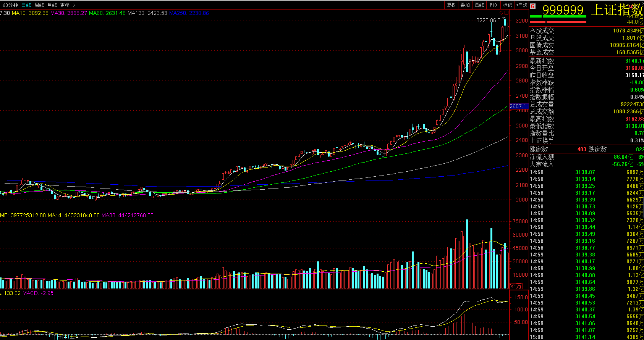The width and height of the screenshot is (644, 340).
Task: Click the volume MA30: 446212768.00 label
Action: click(x=128, y=215)
